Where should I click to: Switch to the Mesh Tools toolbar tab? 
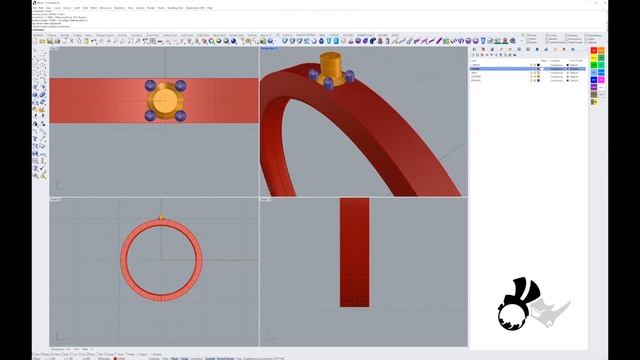click(220, 35)
